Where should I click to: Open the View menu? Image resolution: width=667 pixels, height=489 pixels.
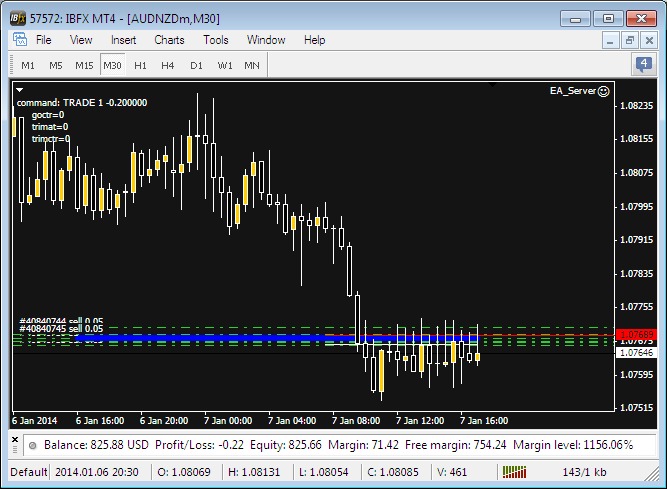[81, 40]
